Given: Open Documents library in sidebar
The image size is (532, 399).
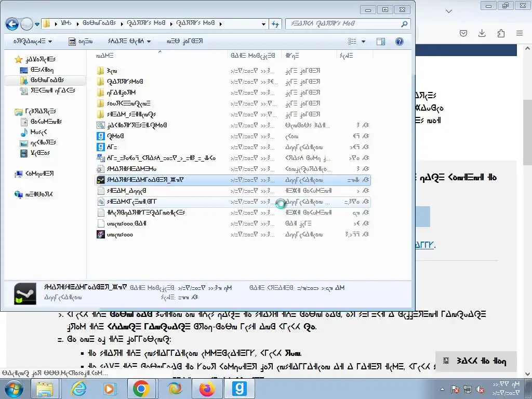Looking at the screenshot, I should click(42, 122).
